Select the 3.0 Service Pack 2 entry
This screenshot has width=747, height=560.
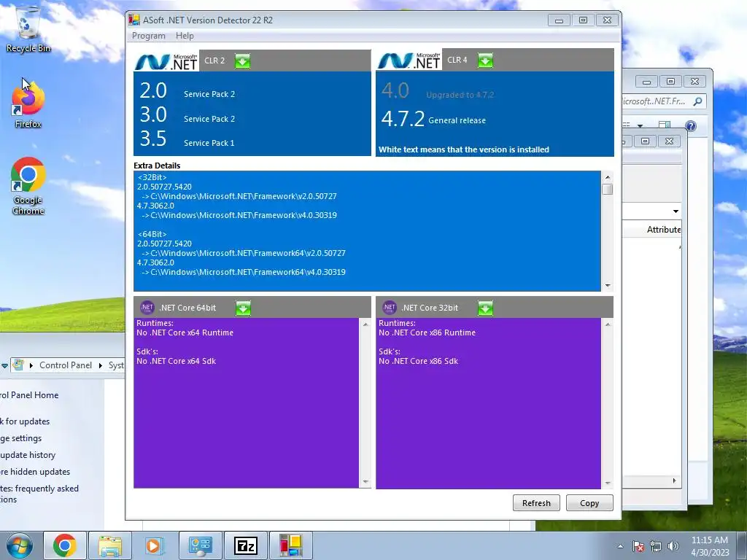point(187,115)
